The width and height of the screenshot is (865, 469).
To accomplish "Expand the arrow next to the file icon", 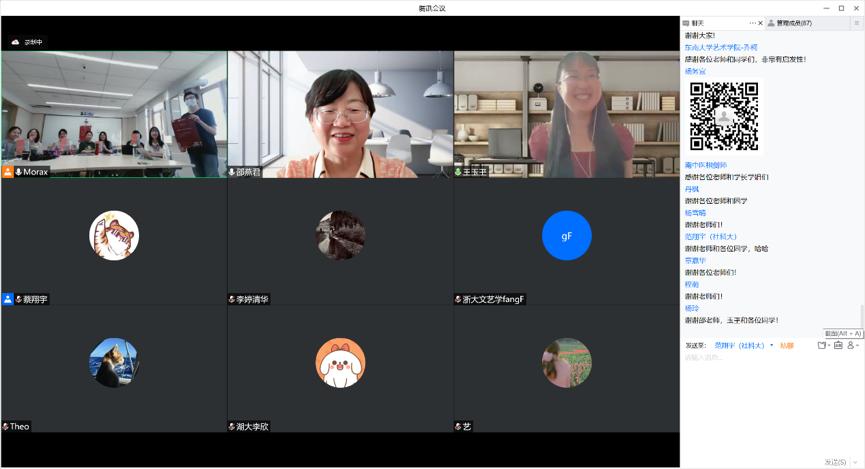I will 829,345.
